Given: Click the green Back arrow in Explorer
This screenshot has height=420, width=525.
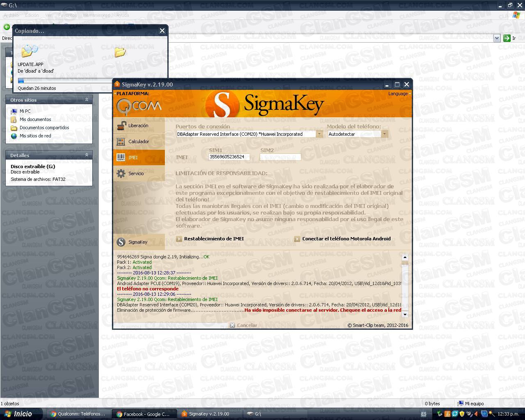Looking at the screenshot, I should click(x=7, y=27).
